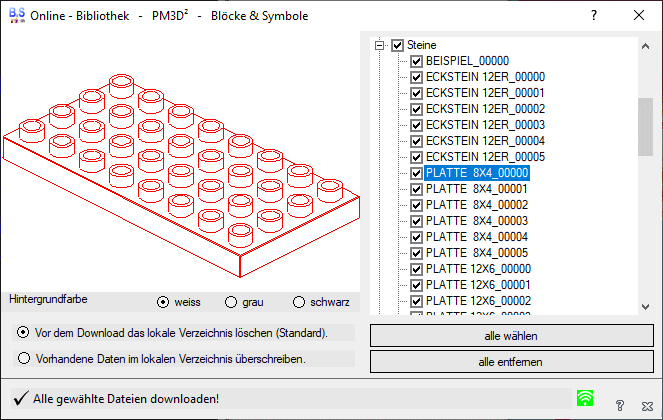Image resolution: width=663 pixels, height=420 pixels.
Task: Click the bottom-right cancel X icon
Action: tap(647, 406)
